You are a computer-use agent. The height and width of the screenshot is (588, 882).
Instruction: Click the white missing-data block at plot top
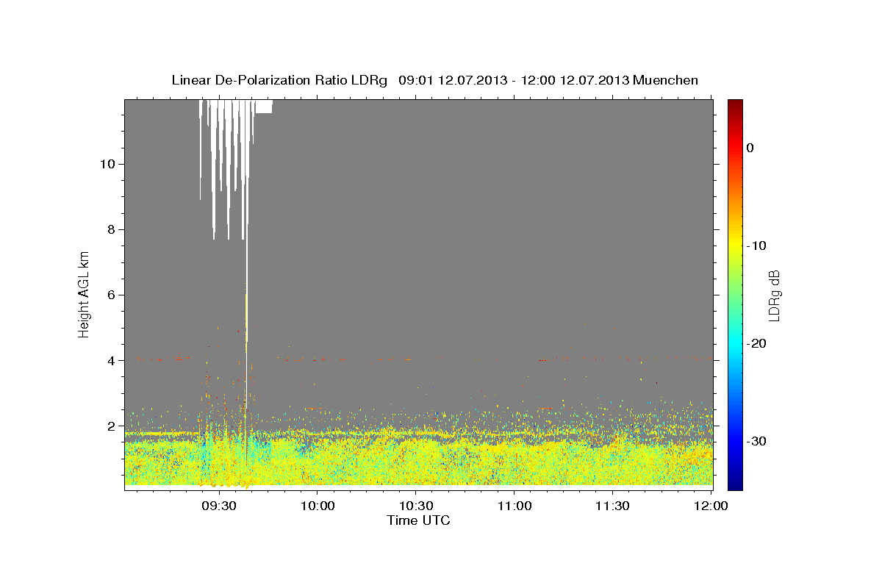coord(263,107)
